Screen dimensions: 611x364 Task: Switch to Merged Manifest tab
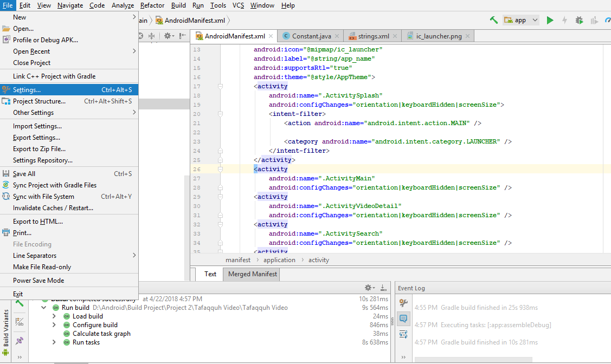point(253,274)
